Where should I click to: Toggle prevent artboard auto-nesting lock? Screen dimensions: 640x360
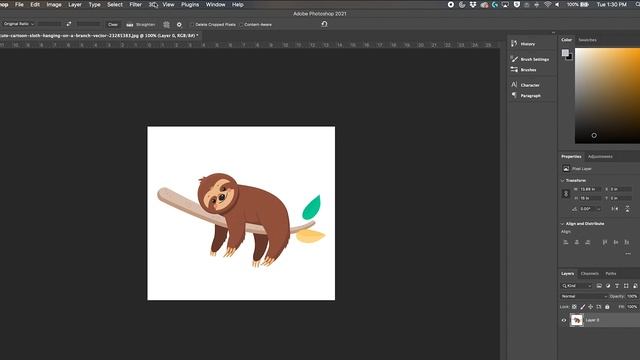tap(599, 307)
